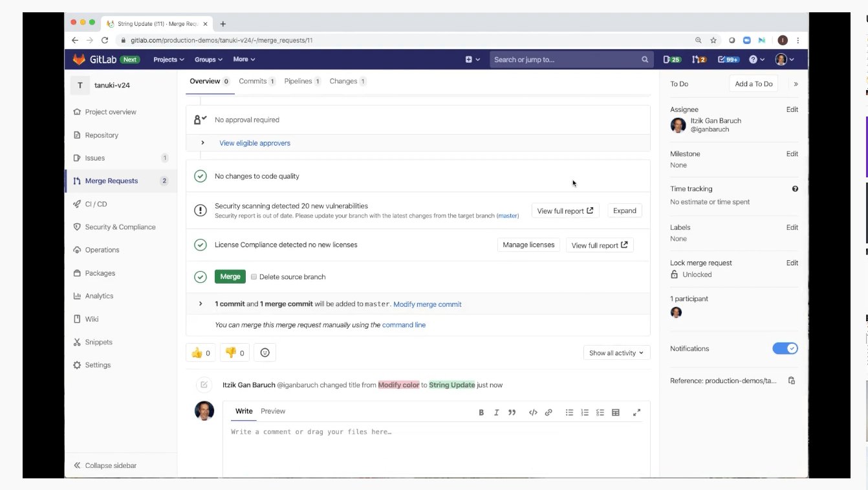Apply bold formatting in comment editor
Image resolution: width=868 pixels, height=490 pixels.
pos(481,412)
